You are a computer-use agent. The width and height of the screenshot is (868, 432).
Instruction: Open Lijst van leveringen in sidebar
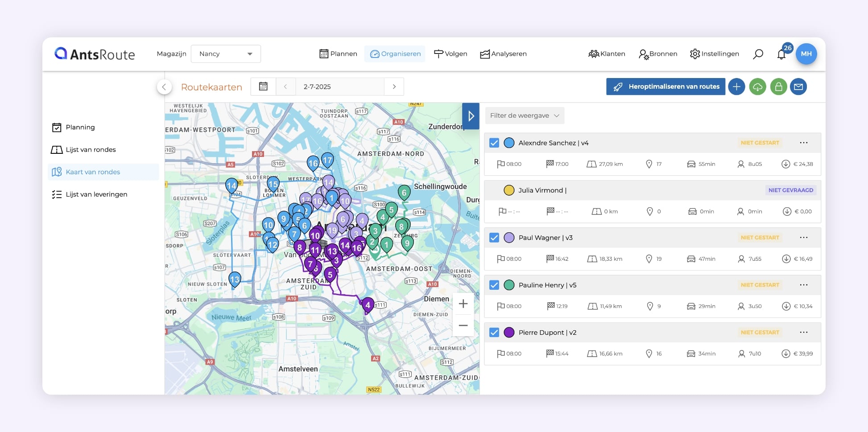coord(96,194)
